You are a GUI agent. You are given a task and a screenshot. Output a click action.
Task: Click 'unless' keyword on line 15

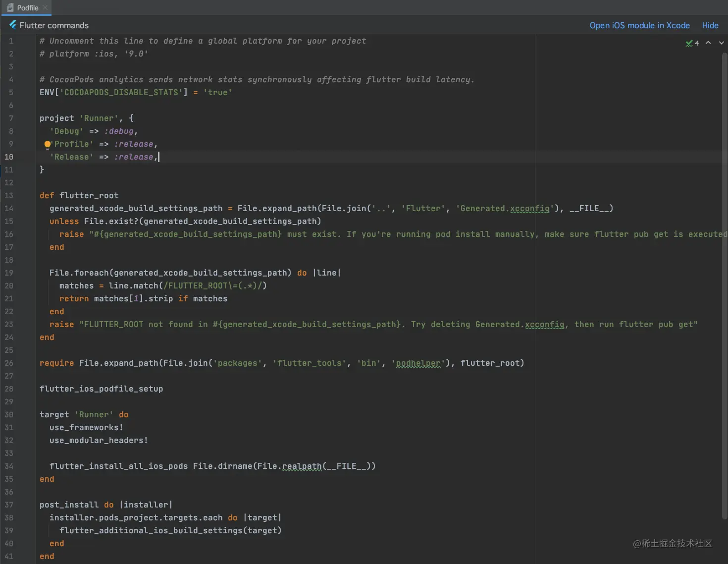point(64,221)
